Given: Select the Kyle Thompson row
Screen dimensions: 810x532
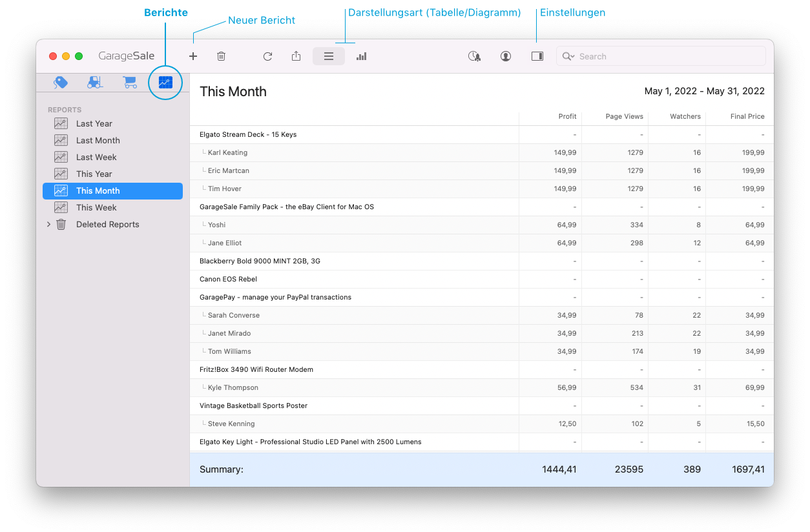Looking at the screenshot, I should 481,387.
